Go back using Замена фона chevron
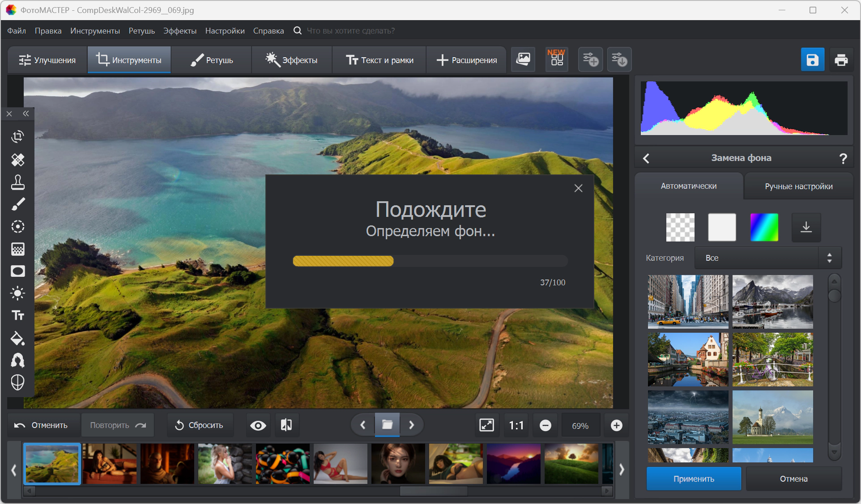 (646, 158)
